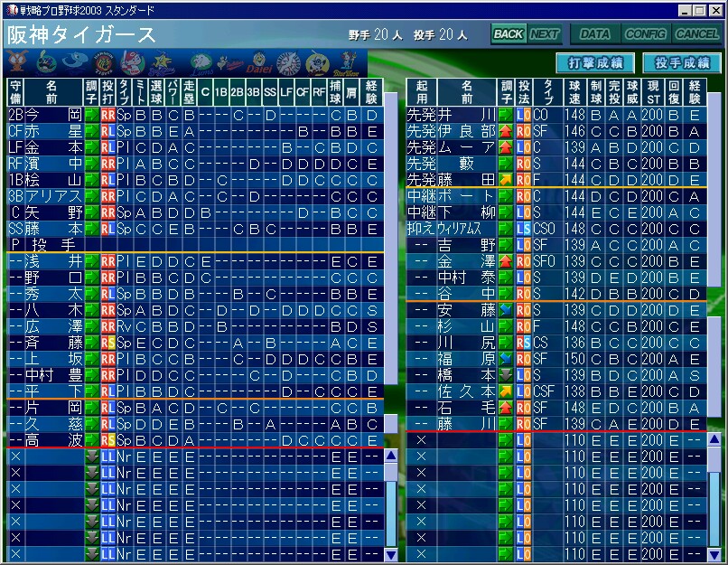This screenshot has height=565, width=728.
Task: Pick the Lions team logo
Action: tap(201, 62)
